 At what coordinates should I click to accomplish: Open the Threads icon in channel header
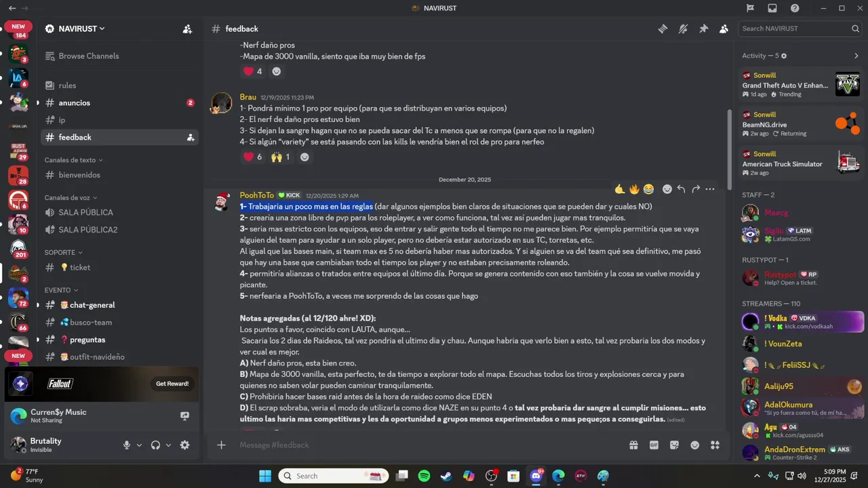(663, 28)
